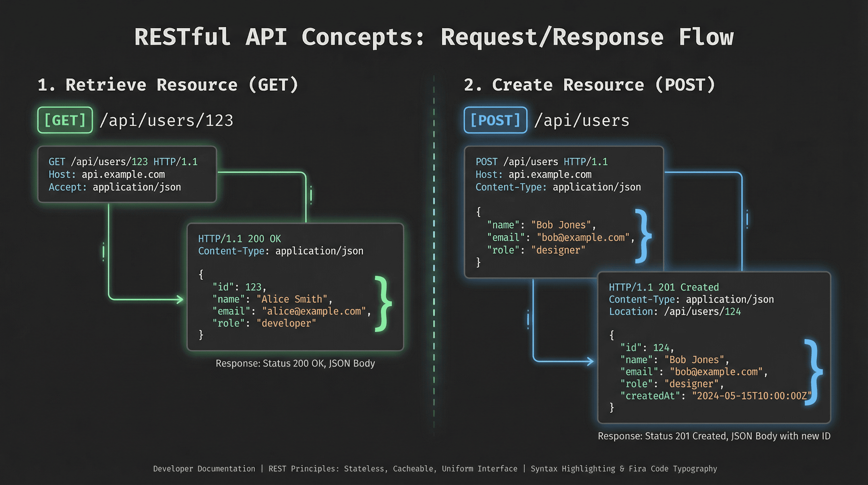This screenshot has width=868, height=485.
Task: Click the 'Response: Status 200 OK, JSON Body' caption
Action: click(x=295, y=363)
